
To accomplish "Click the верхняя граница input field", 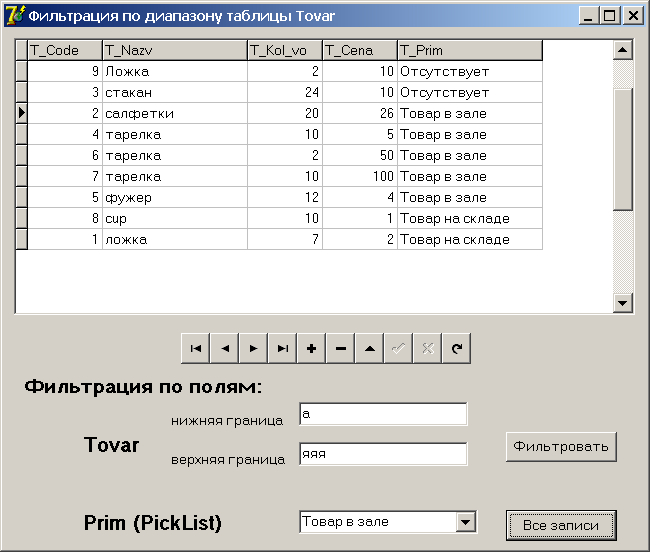I will 383,454.
